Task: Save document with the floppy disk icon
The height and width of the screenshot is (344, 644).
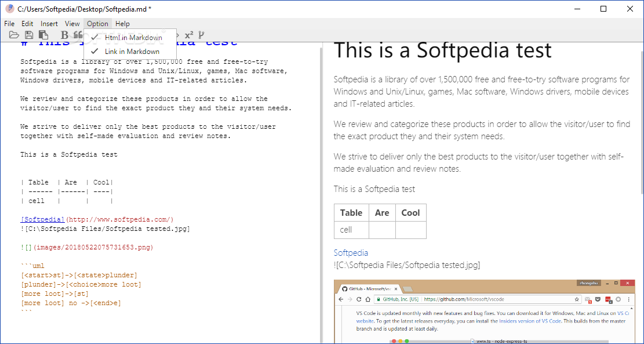Action: point(29,35)
